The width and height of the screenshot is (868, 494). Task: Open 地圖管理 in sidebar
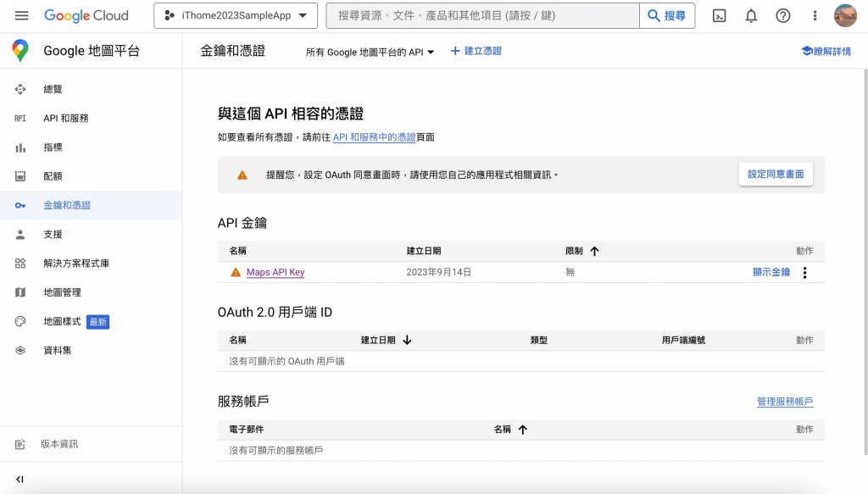pos(62,292)
